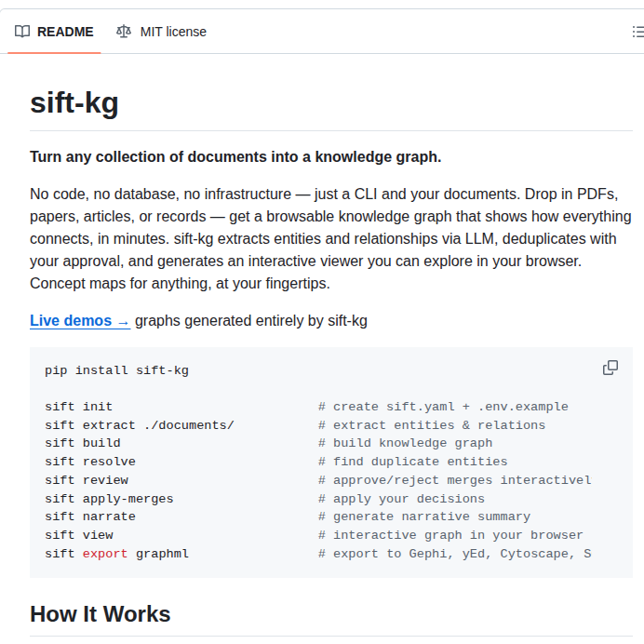Viewport: 644px width, 644px height.
Task: Click bold tagline 'Turn any collection of documents'
Action: (x=235, y=157)
